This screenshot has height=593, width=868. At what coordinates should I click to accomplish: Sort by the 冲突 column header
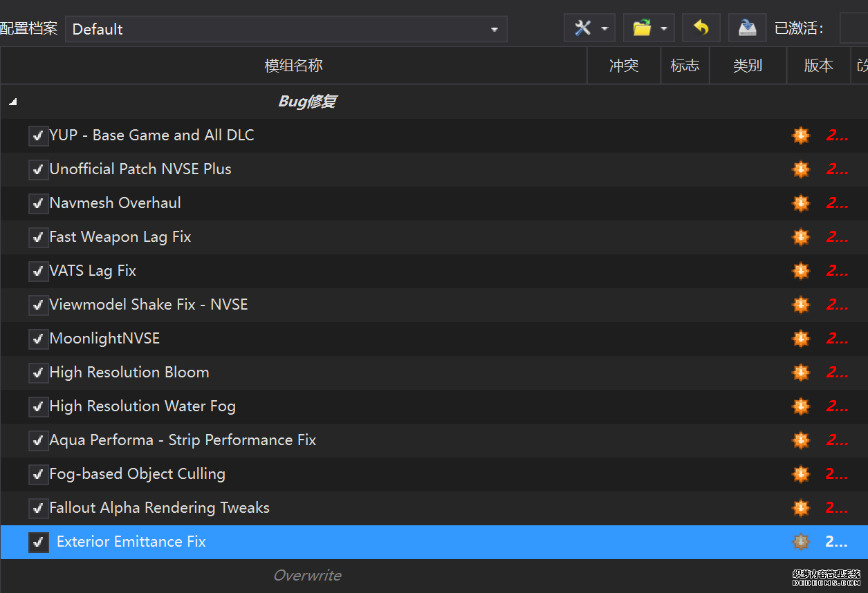623,66
